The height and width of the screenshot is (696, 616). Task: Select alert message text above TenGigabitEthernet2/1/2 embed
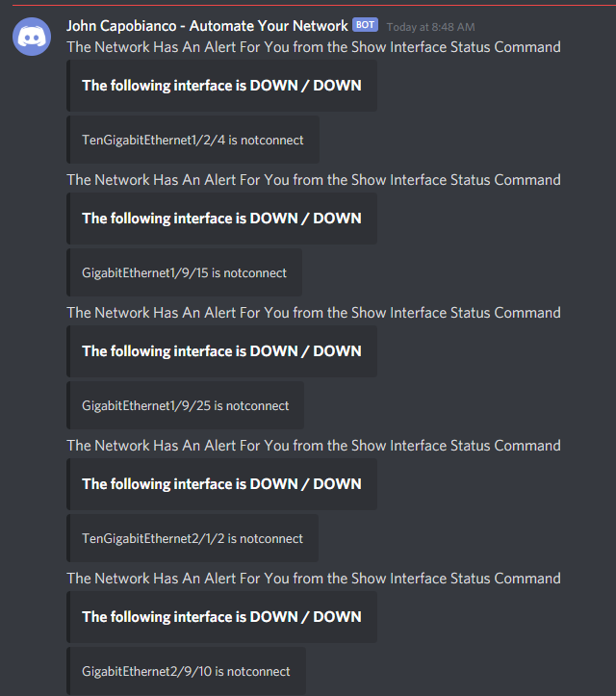coord(314,445)
